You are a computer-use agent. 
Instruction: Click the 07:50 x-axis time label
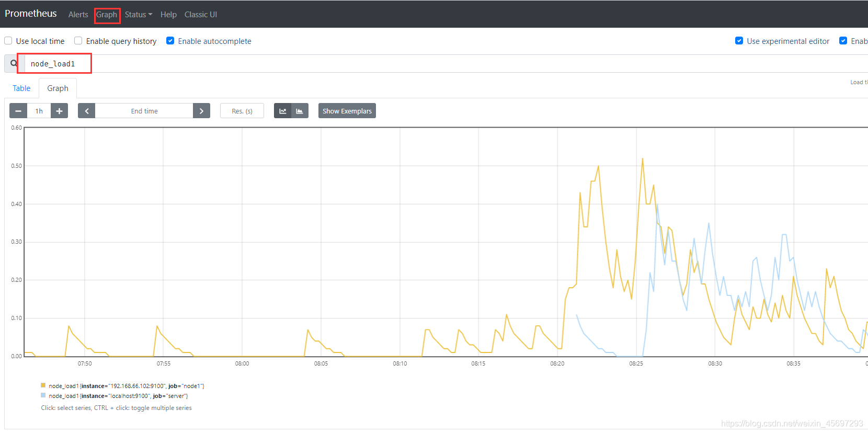[x=85, y=363]
